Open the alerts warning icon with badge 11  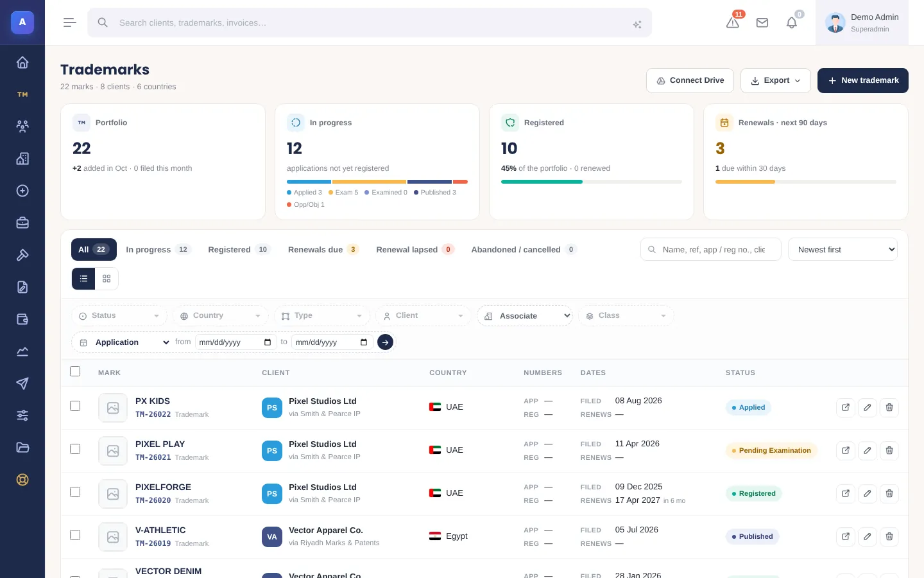733,22
